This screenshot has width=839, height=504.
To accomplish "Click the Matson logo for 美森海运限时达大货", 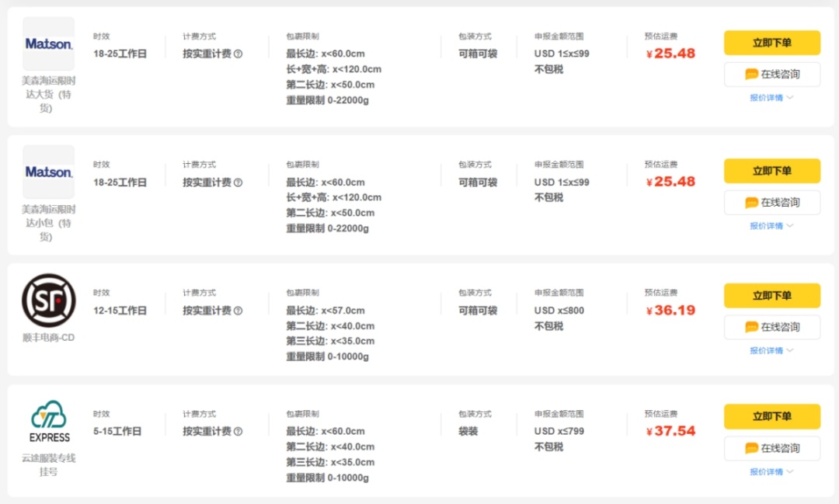I will (x=48, y=43).
